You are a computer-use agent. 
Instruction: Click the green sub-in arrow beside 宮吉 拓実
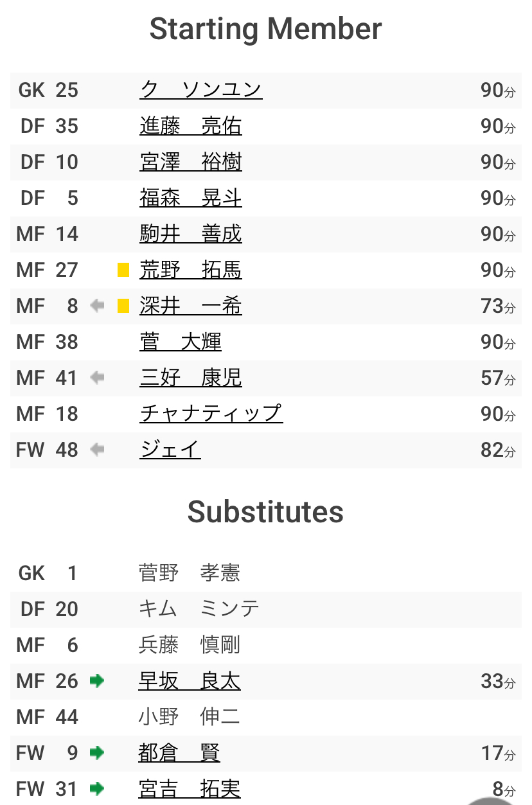click(x=97, y=789)
